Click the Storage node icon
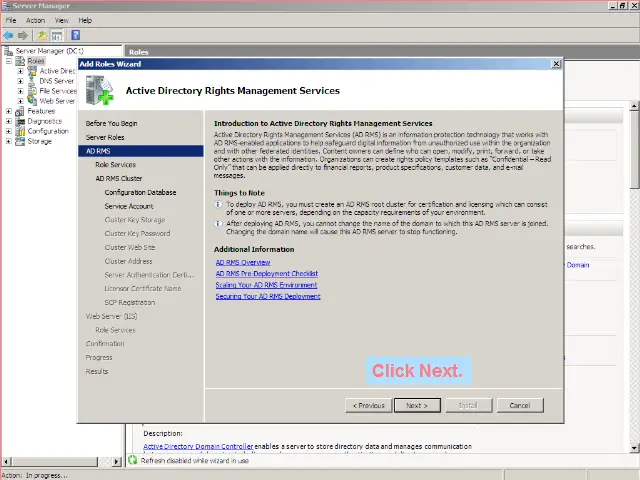This screenshot has width=640, height=480. pos(20,141)
